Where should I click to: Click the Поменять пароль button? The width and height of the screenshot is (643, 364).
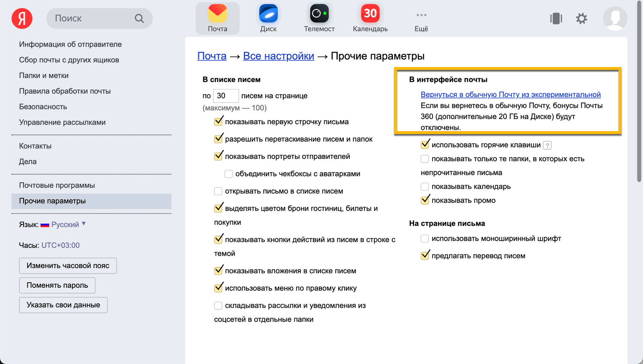[x=57, y=285]
